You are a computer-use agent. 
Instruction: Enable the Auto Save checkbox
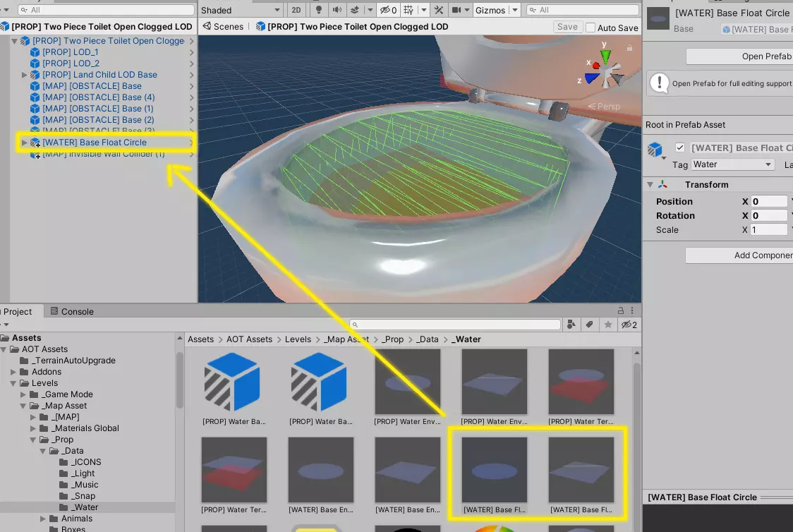click(x=591, y=28)
